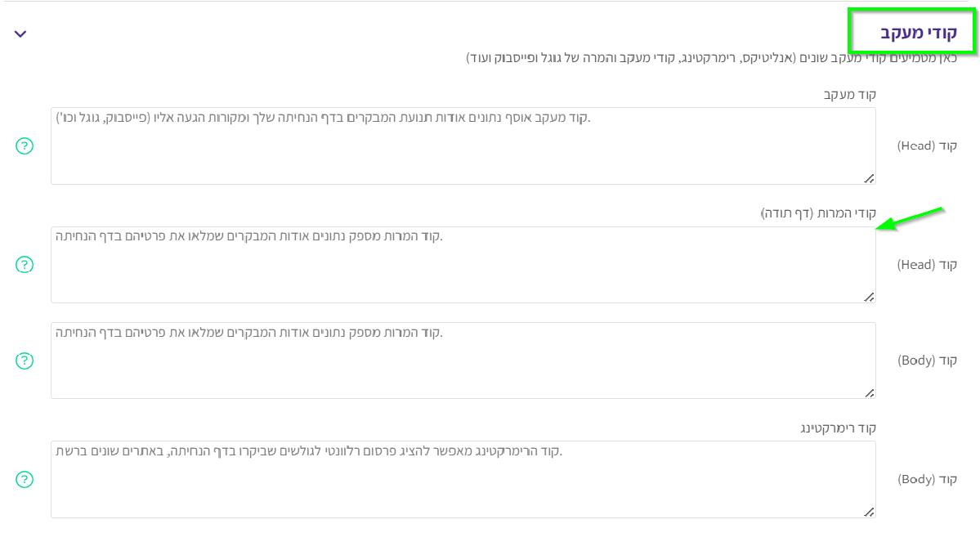
Task: Collapse the קודי מעקב section chevron
Action: coord(20,34)
